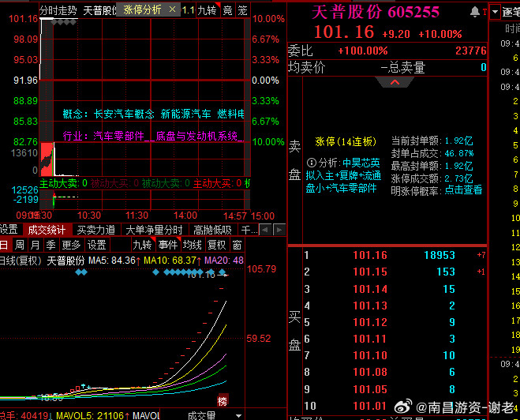
Task: Select the 分时走势 tab
Action: pyautogui.click(x=58, y=10)
